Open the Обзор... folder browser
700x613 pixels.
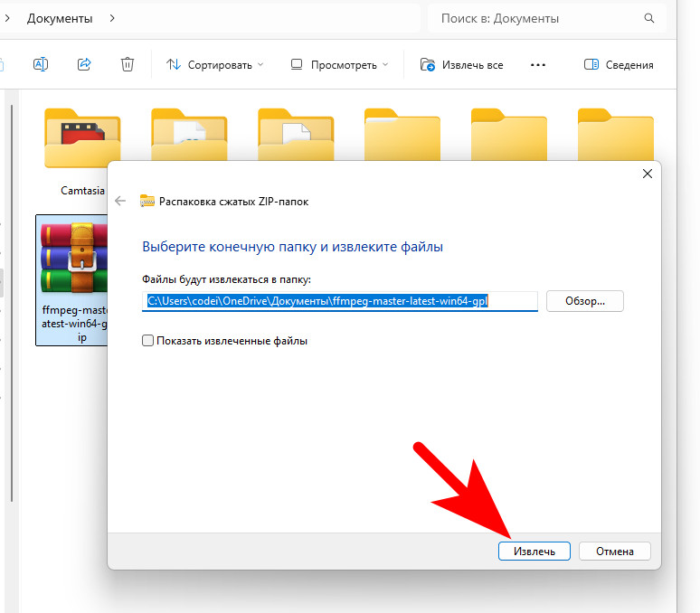[x=585, y=301]
